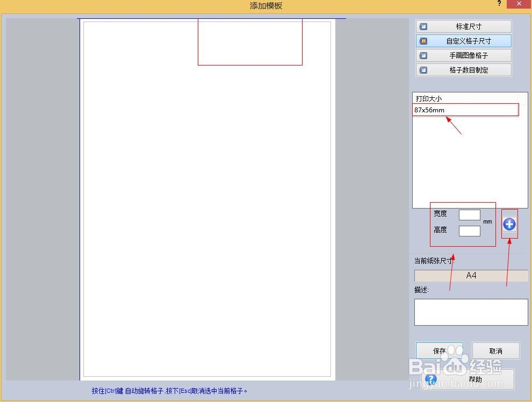Click the blue question mark help icon
The width and height of the screenshot is (532, 402).
(431, 379)
